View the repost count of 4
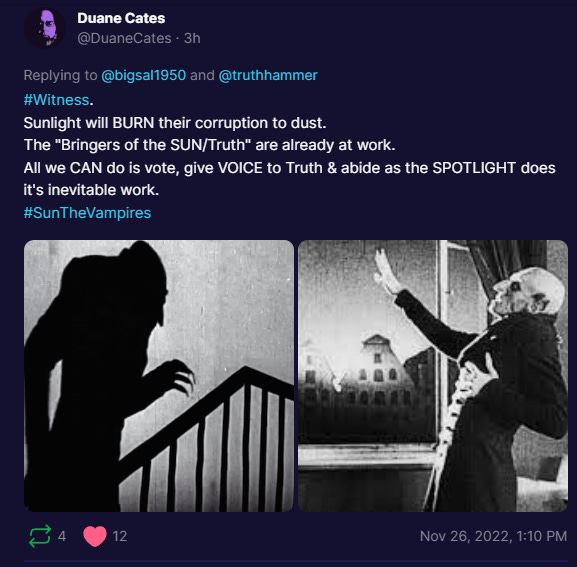577x567 pixels. coord(62,536)
